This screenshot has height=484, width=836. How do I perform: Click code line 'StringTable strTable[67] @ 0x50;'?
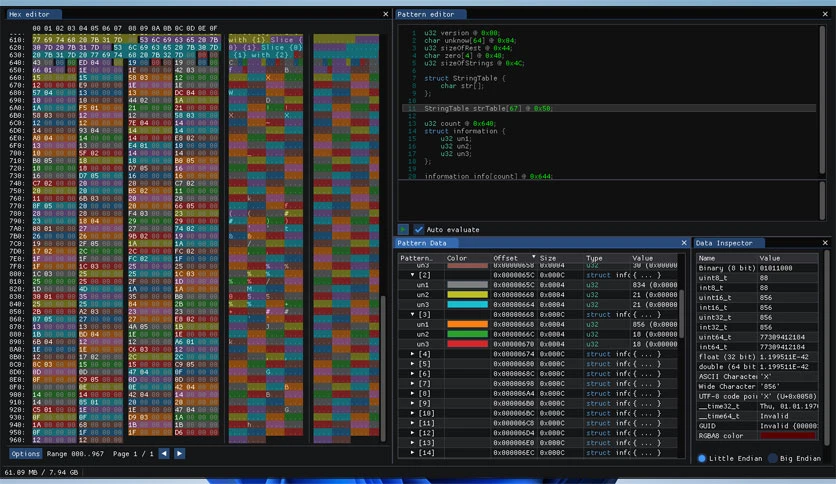click(x=488, y=108)
